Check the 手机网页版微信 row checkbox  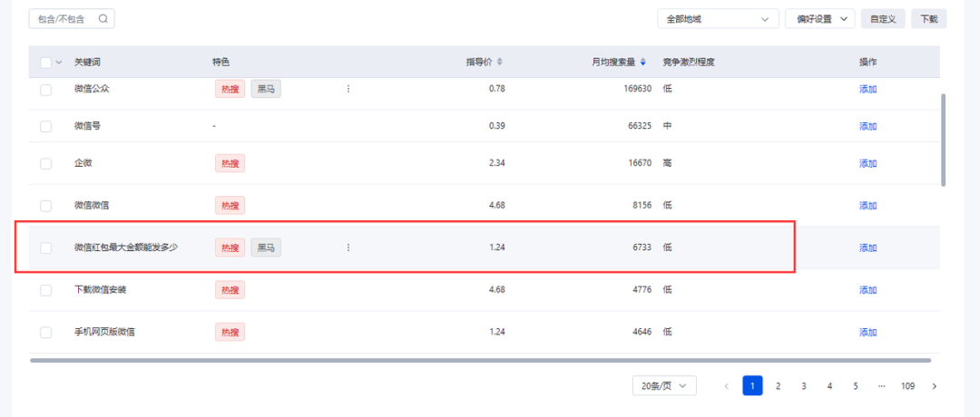click(45, 332)
